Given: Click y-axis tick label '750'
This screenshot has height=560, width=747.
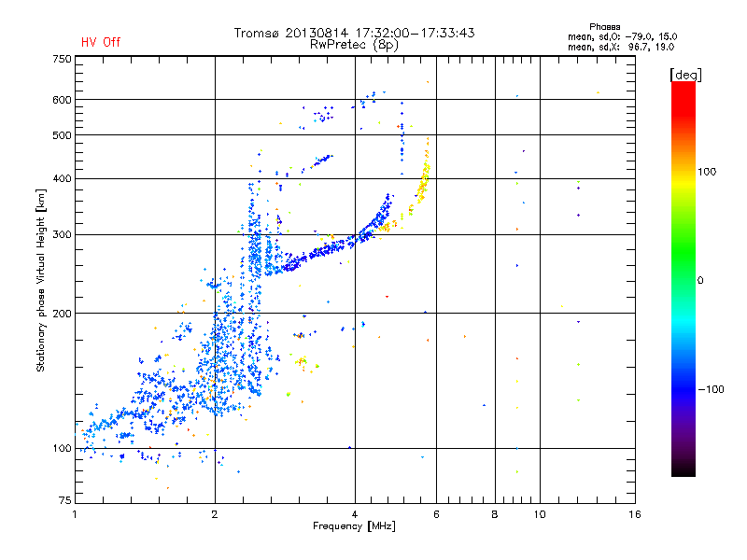Looking at the screenshot, I should [63, 59].
